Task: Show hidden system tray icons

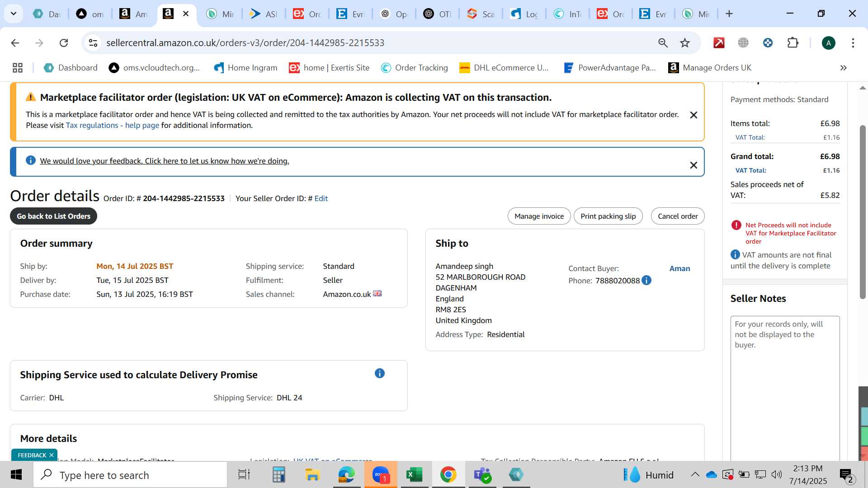Action: [695, 474]
